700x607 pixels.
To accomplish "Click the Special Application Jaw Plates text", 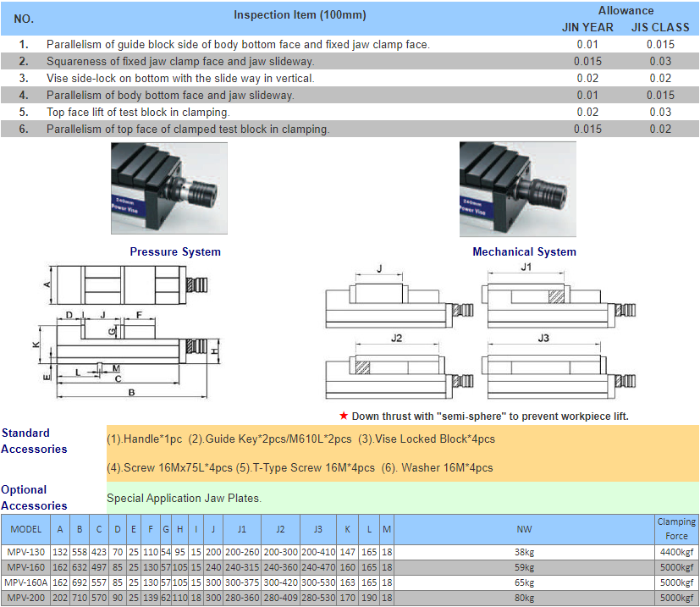I will coord(184,499).
